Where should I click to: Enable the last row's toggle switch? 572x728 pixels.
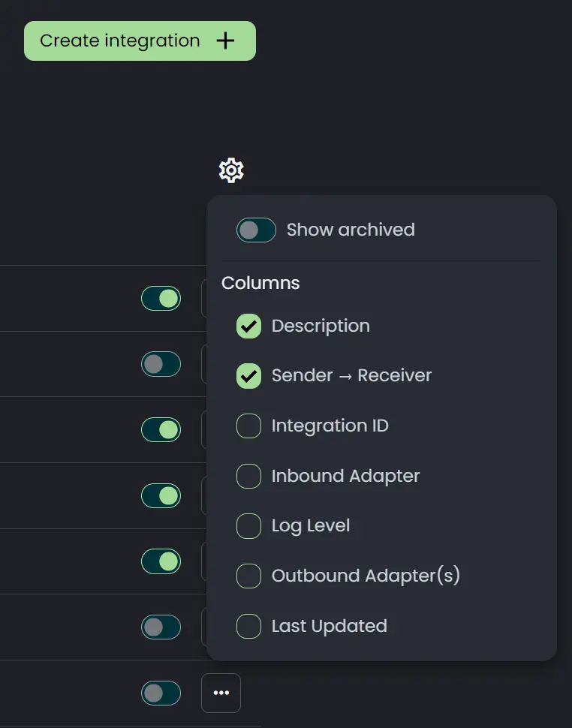[161, 693]
